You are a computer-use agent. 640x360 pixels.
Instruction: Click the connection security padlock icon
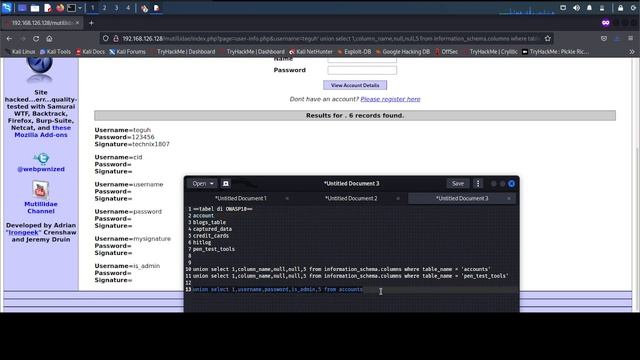[116, 38]
